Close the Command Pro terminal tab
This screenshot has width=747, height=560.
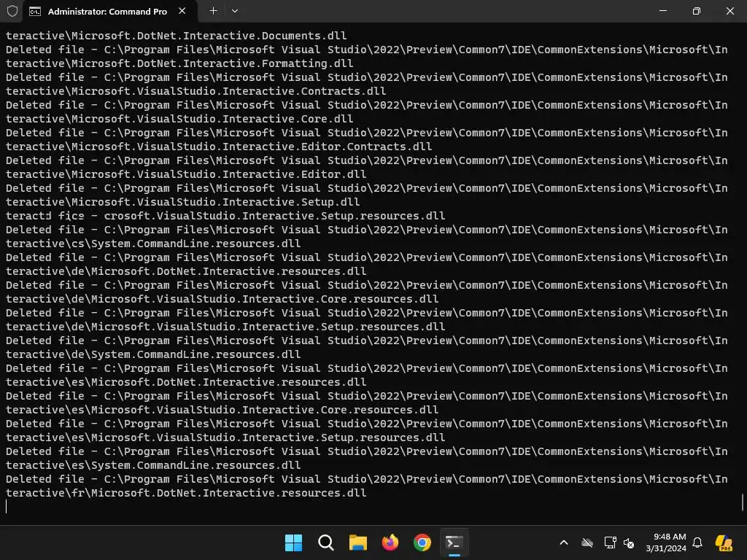(x=182, y=11)
